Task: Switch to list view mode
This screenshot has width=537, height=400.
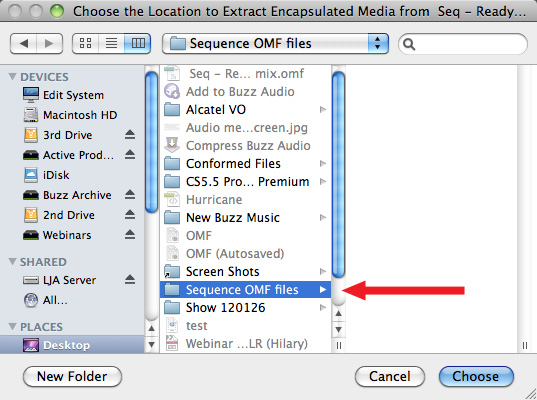Action: point(111,43)
